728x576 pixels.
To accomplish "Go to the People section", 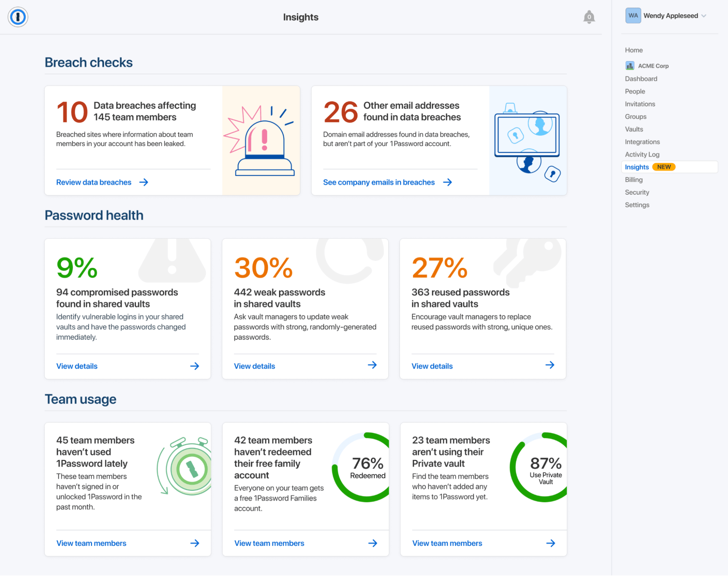I will pyautogui.click(x=635, y=91).
